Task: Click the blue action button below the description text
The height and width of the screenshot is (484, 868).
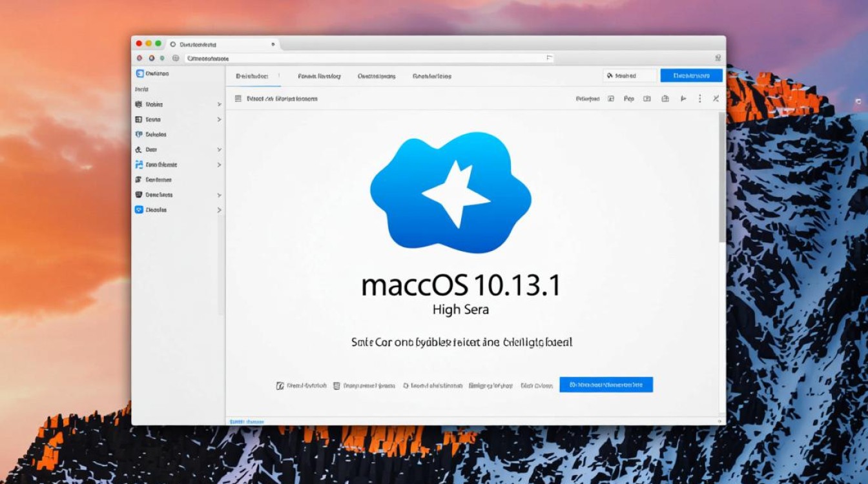Action: 607,385
